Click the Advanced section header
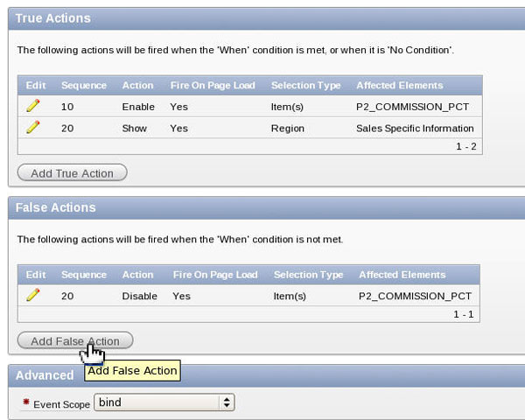 [x=45, y=375]
